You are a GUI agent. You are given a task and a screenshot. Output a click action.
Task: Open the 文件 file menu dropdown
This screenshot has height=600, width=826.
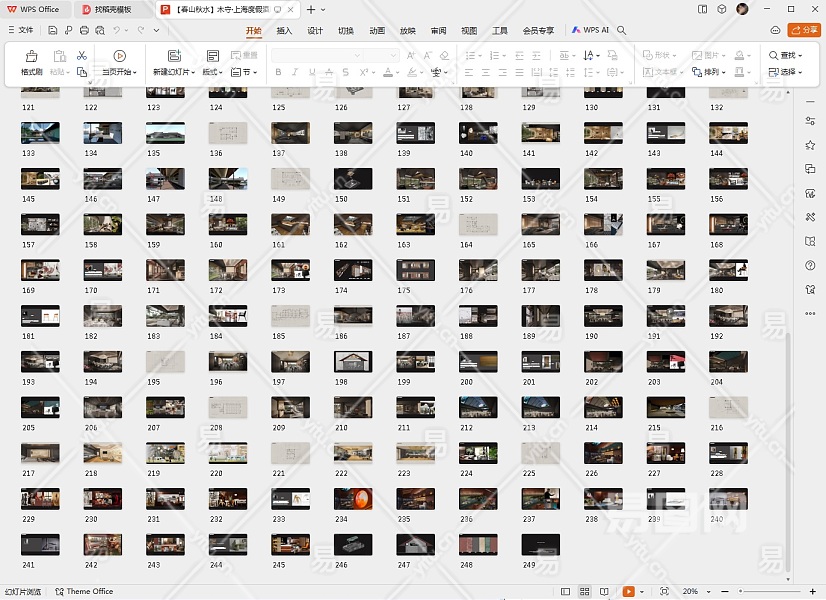tap(21, 31)
